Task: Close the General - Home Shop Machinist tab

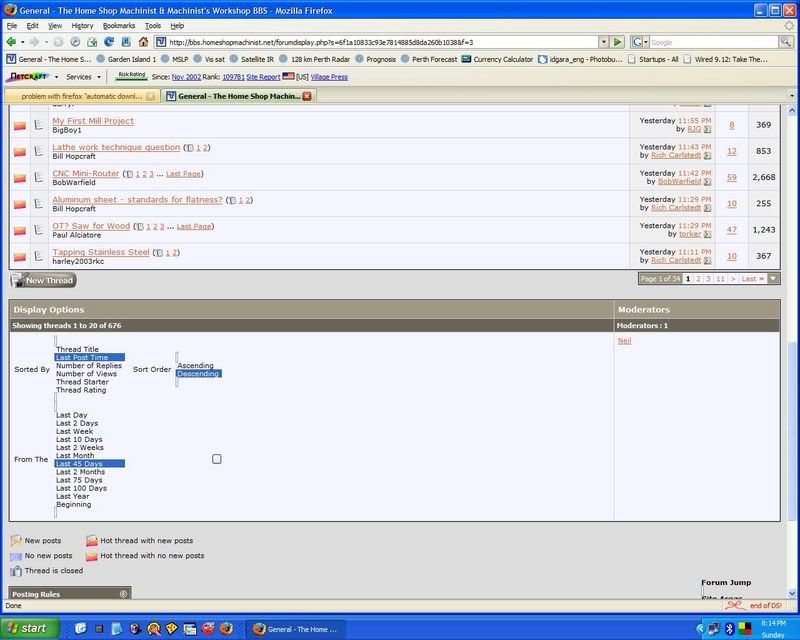Action: [307, 96]
